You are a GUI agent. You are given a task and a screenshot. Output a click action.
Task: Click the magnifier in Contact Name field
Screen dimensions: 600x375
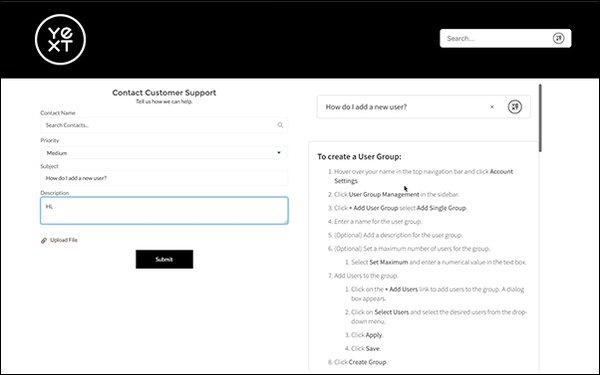pyautogui.click(x=280, y=125)
